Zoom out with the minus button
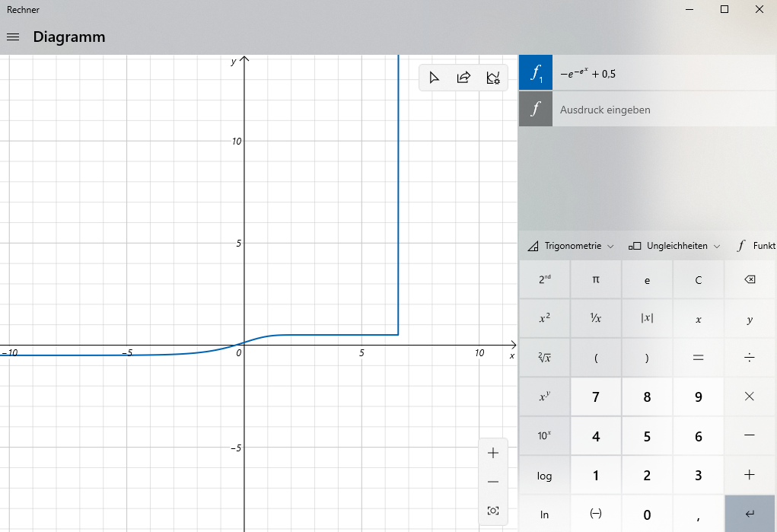The image size is (777, 532). click(493, 482)
